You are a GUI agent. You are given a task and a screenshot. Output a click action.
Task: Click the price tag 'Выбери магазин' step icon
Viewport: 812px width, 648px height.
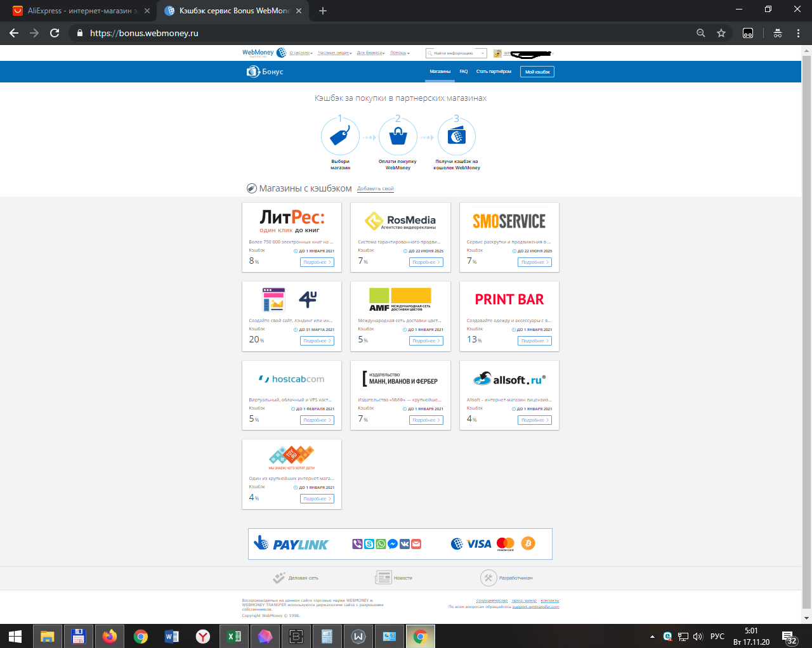(x=340, y=136)
